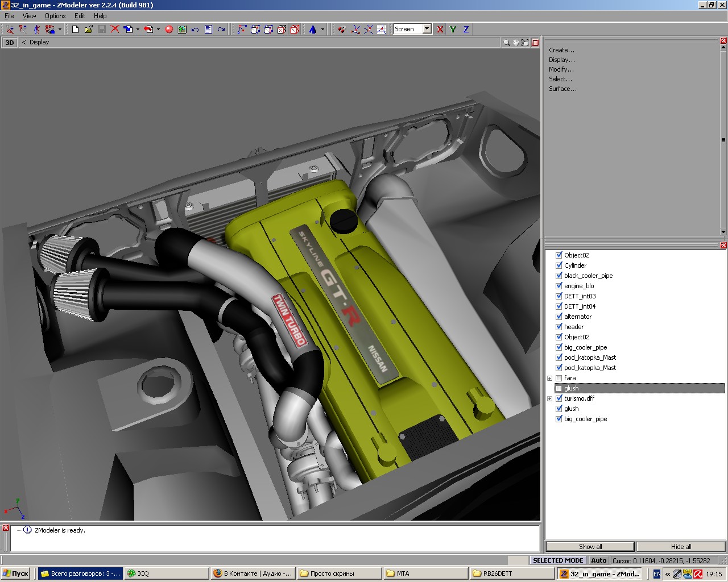Screen dimensions: 728x582
Task: Click the SELECTED MODE status button
Action: pyautogui.click(x=558, y=560)
